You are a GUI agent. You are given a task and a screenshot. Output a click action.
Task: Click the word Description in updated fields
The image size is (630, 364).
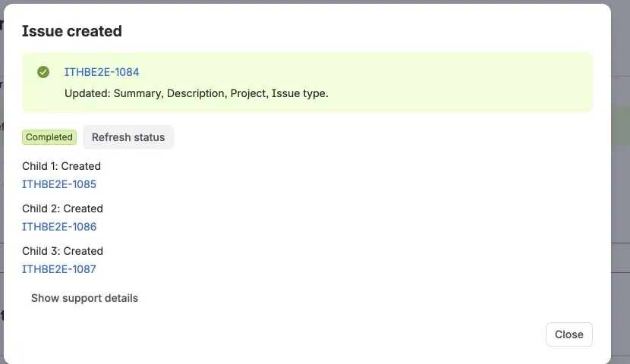coord(196,93)
